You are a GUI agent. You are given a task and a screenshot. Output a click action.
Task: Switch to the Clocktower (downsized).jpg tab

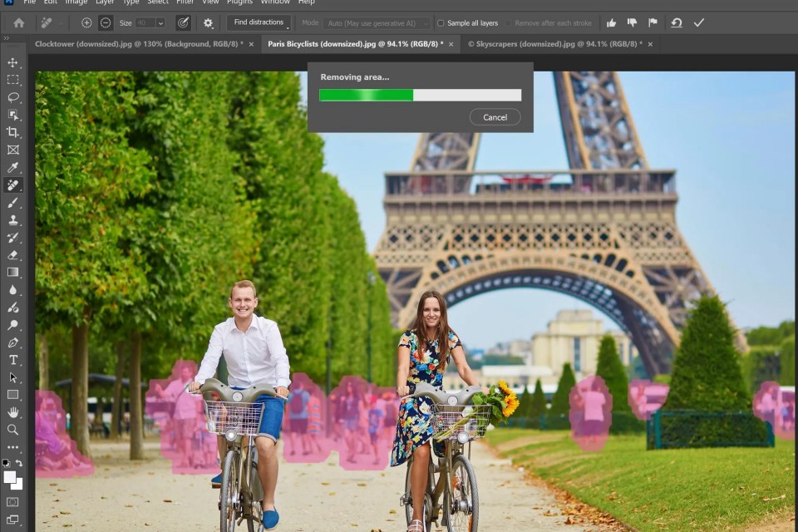[139, 44]
